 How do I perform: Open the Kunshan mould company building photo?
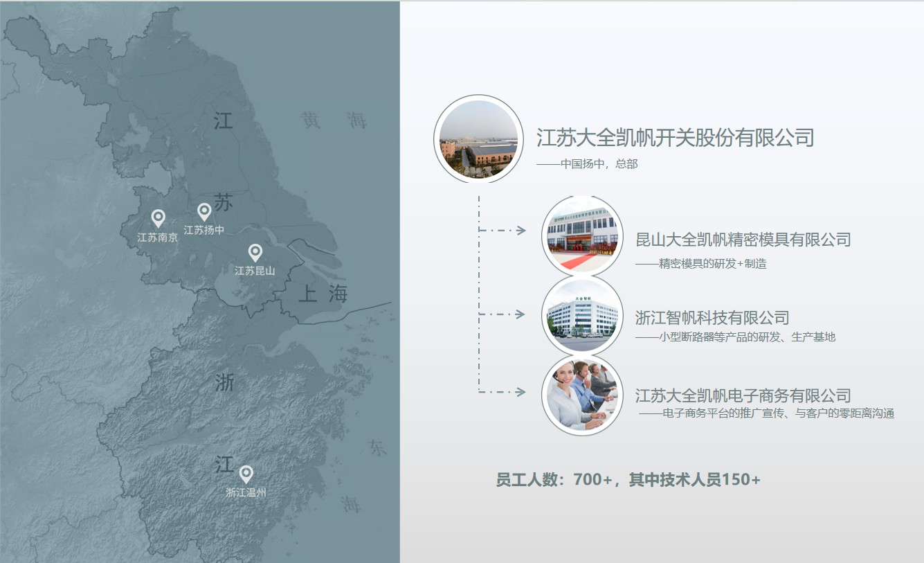pyautogui.click(x=583, y=236)
